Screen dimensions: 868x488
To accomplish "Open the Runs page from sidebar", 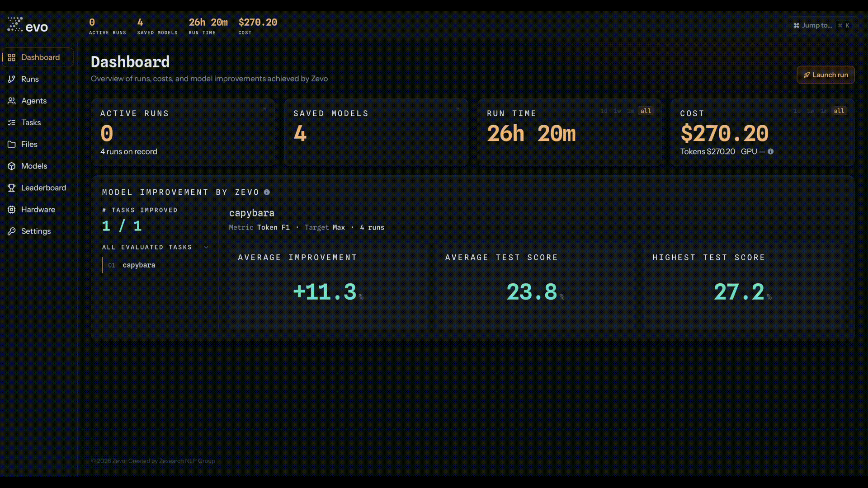I will tap(38, 79).
